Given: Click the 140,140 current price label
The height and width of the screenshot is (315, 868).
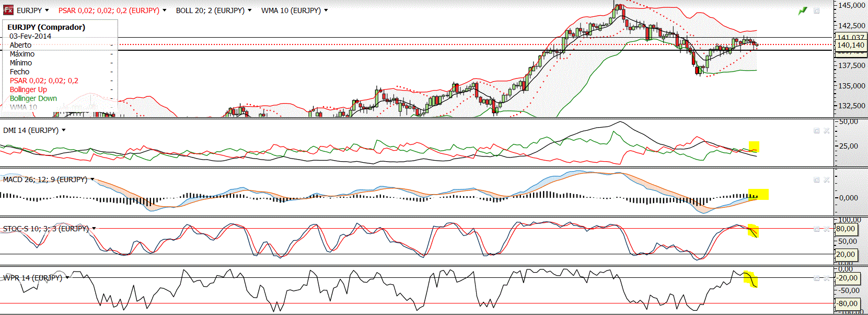Looking at the screenshot, I should click(x=851, y=45).
